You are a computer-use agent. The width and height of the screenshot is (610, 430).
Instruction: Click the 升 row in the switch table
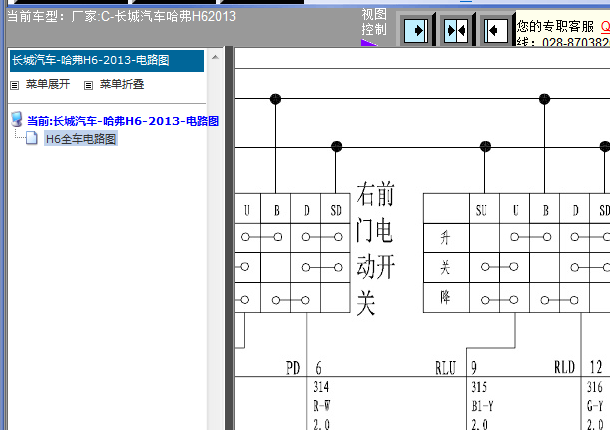[445, 238]
